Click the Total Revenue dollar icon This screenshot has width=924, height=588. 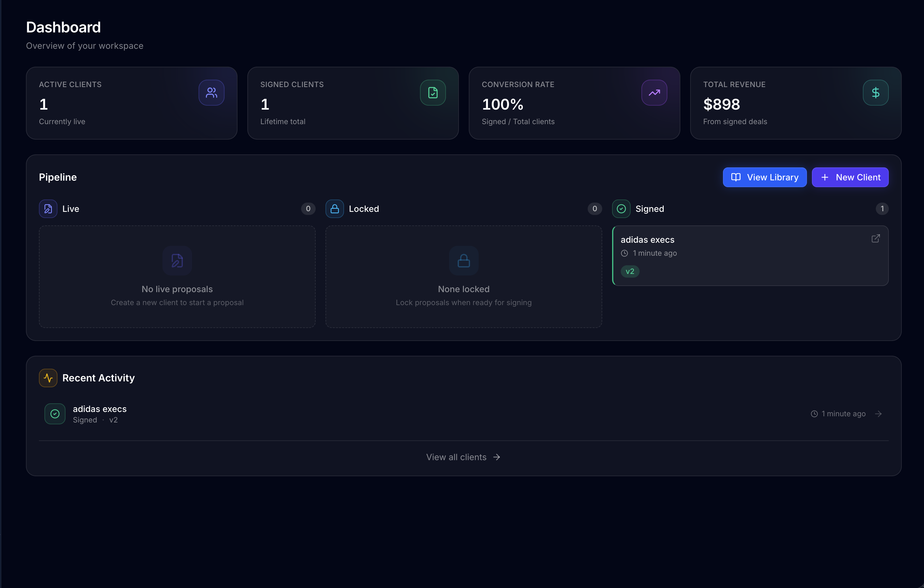pyautogui.click(x=875, y=93)
